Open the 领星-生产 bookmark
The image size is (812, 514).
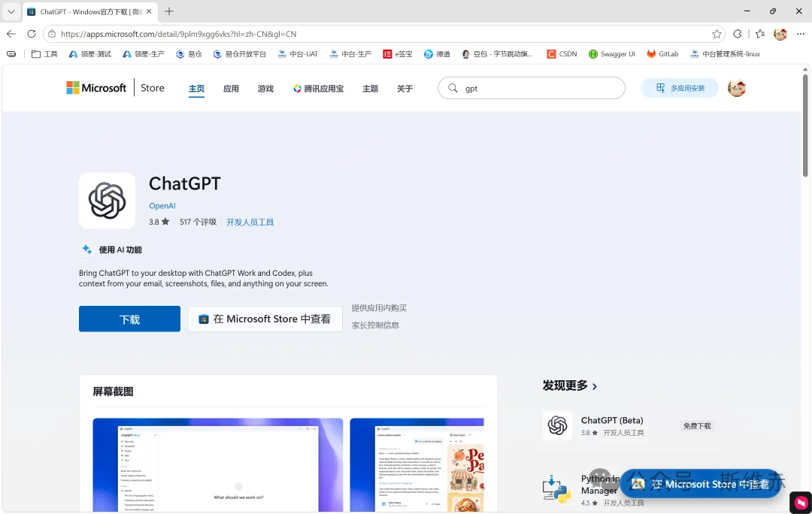[x=144, y=54]
